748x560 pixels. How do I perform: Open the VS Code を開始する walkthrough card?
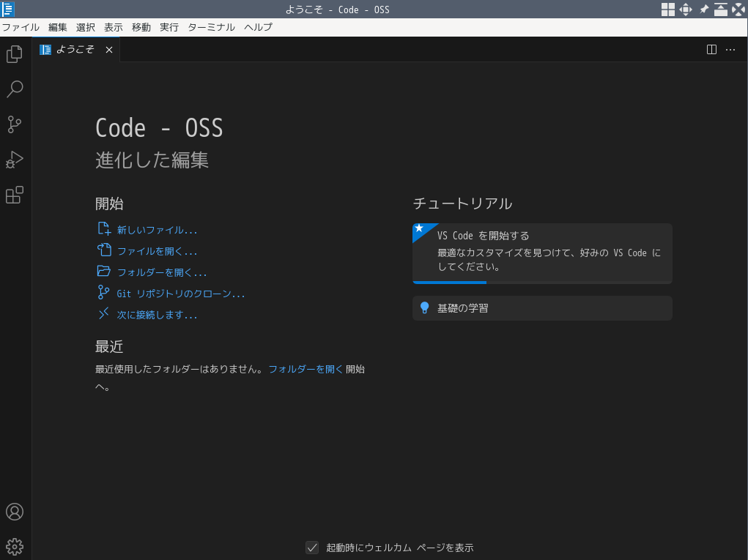tap(542, 253)
